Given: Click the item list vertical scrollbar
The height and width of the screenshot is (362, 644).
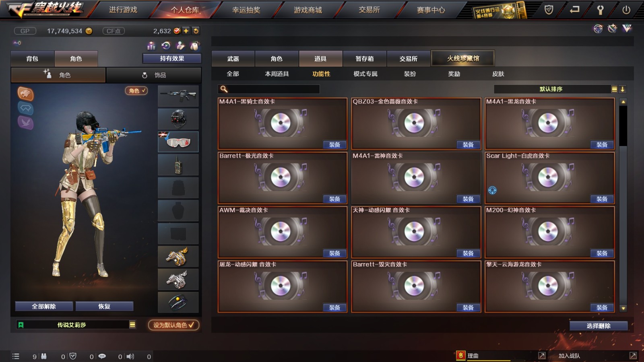Looking at the screenshot, I should click(x=623, y=205).
